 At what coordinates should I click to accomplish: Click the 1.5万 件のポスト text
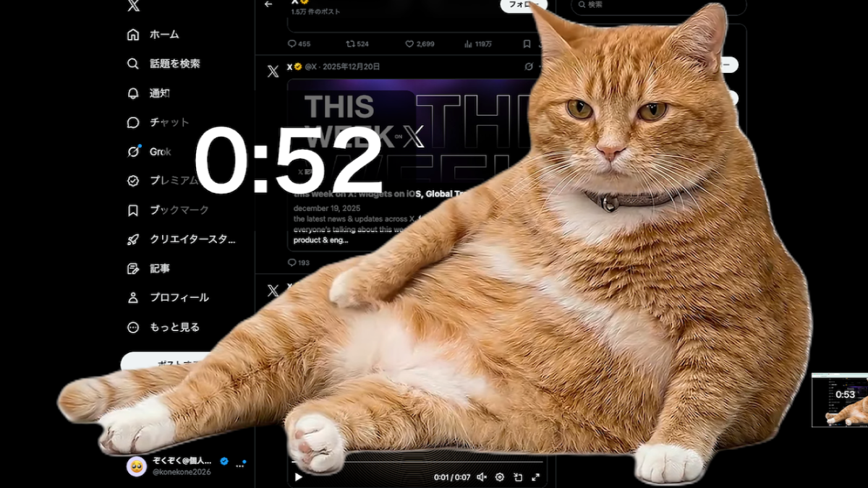(x=316, y=12)
